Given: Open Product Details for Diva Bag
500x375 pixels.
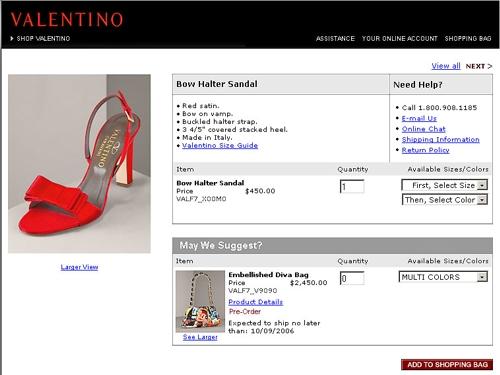Looking at the screenshot, I should (256, 302).
